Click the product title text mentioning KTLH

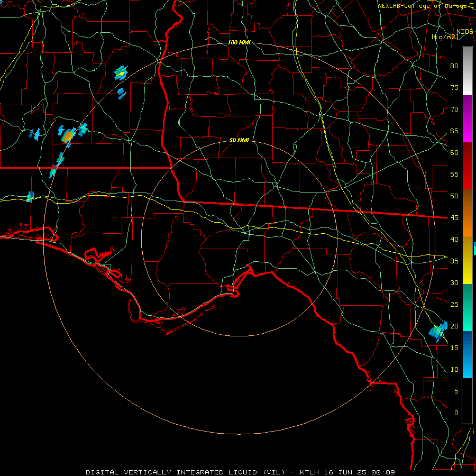(241, 472)
